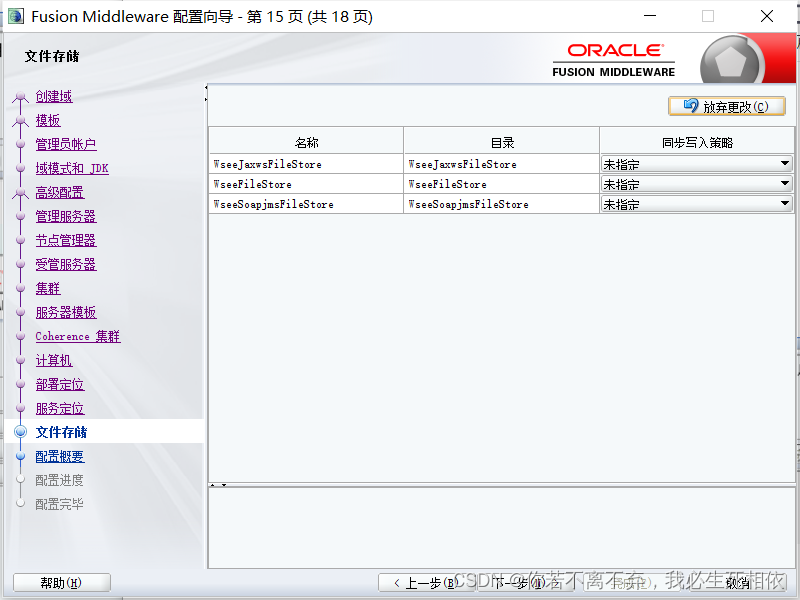
Task: Close the configuration wizard window
Action: click(766, 16)
